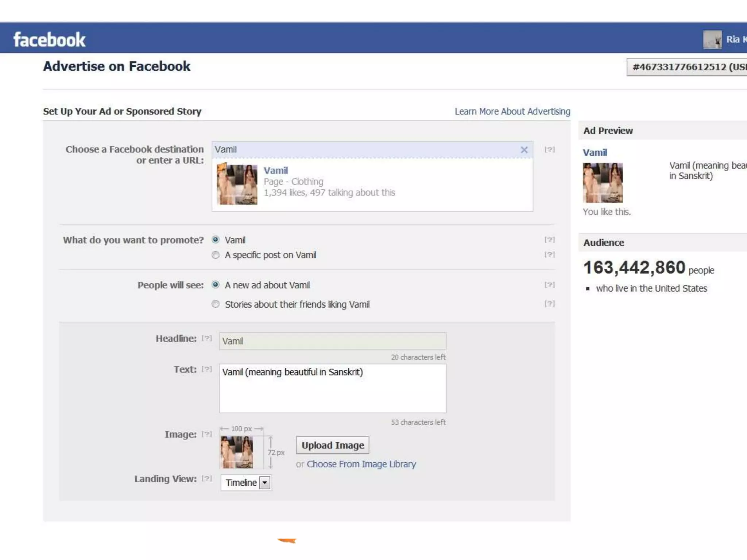
Task: Click the help icon beside the Image label
Action: tap(207, 434)
